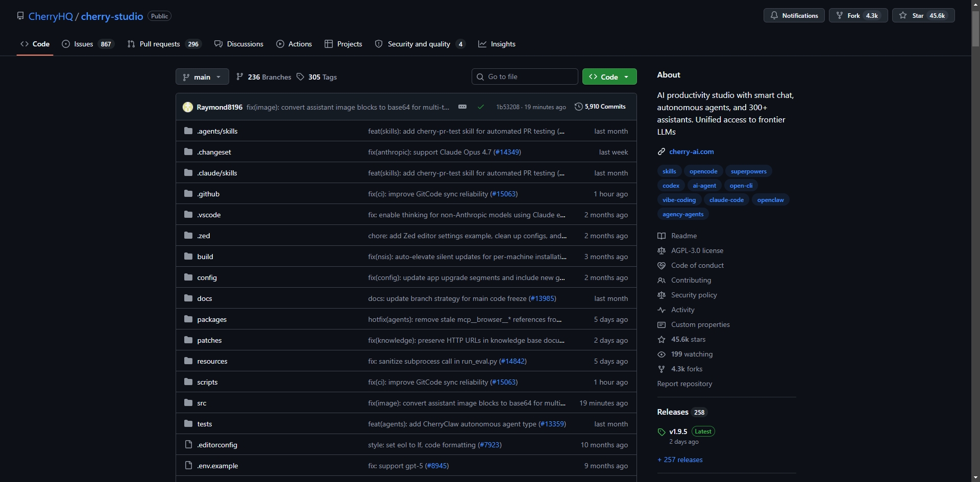Viewport: 980px width, 482px height.
Task: Click the bell icon in Notifications button
Action: point(774,16)
